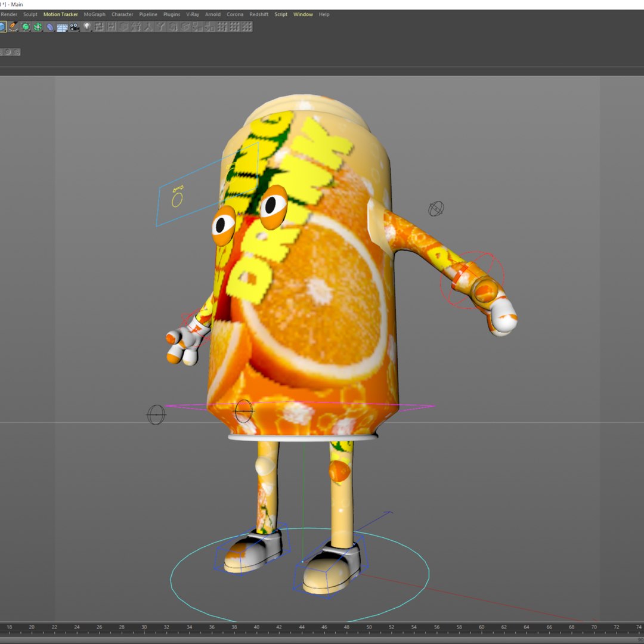644x644 pixels.
Task: Select the Spline Pen tool icon
Action: click(14, 27)
